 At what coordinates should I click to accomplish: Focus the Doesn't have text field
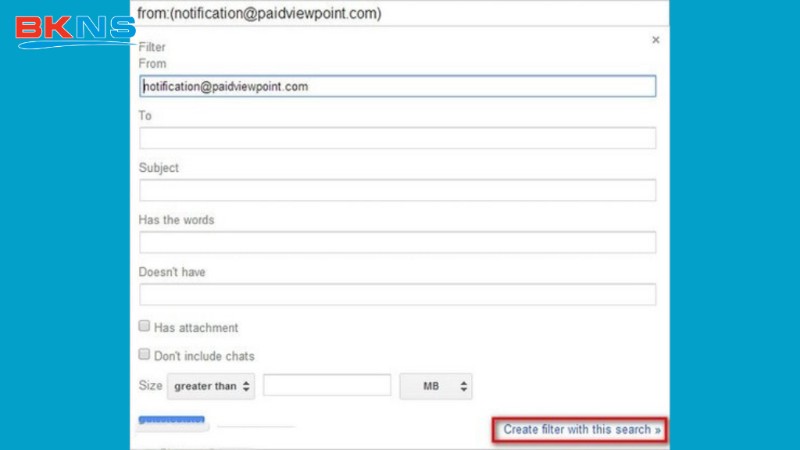tap(397, 294)
